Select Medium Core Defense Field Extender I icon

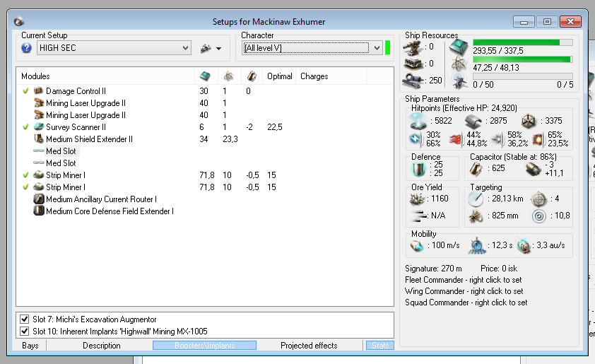point(38,211)
